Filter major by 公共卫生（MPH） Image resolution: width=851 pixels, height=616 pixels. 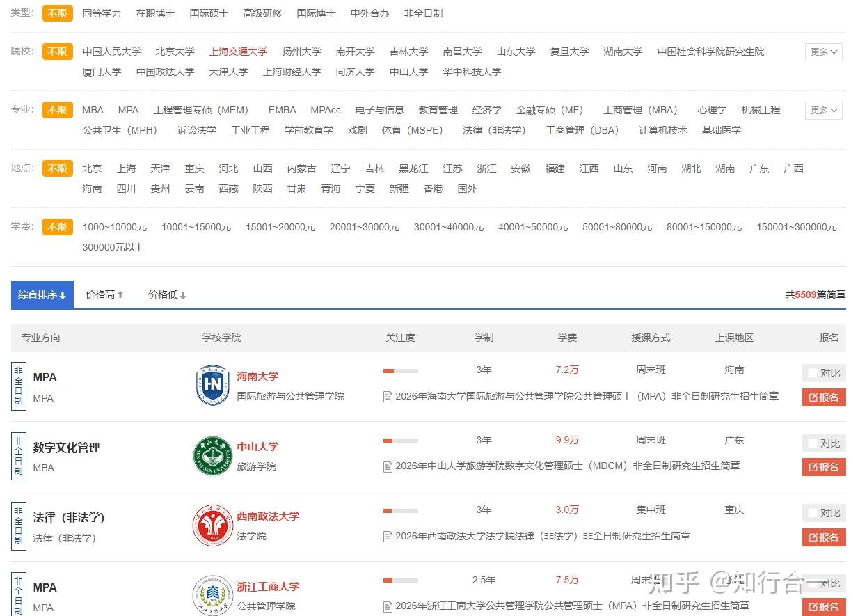coord(120,130)
